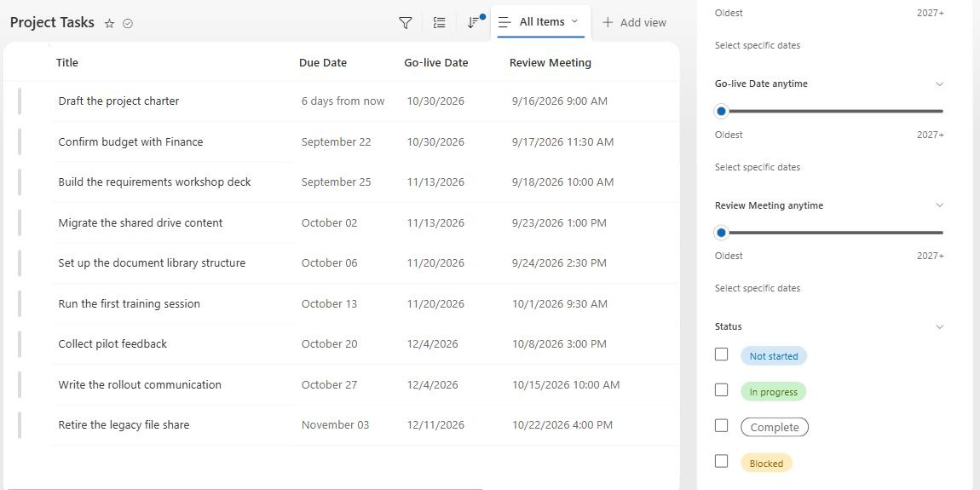
Task: Click the 9/18/2026 10:00 AM review meeting
Action: [x=562, y=182]
